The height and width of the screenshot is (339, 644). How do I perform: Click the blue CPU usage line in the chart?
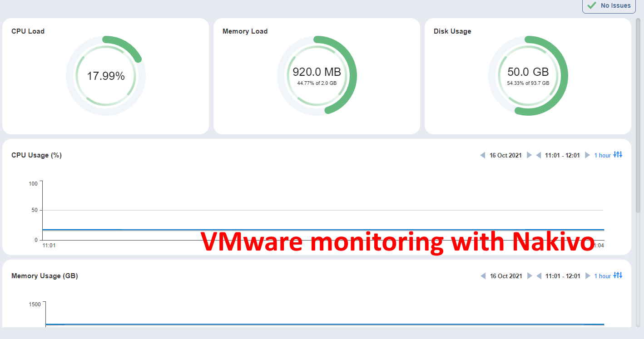[x=272, y=230]
